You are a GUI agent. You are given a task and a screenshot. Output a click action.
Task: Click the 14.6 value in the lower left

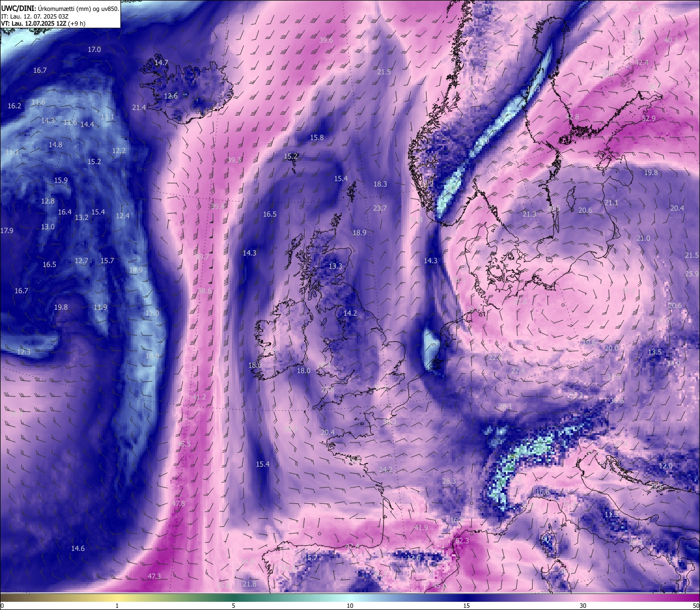click(78, 549)
